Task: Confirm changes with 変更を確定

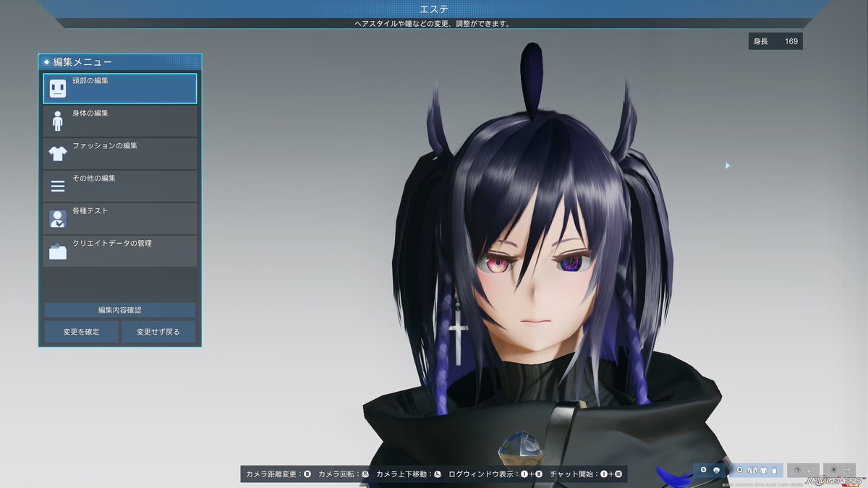Action: [x=81, y=332]
